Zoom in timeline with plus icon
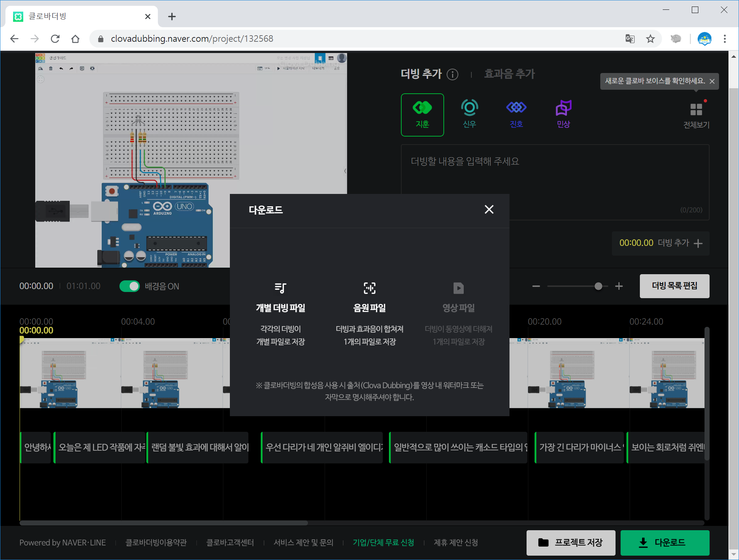Viewport: 739px width, 560px height. (x=619, y=287)
